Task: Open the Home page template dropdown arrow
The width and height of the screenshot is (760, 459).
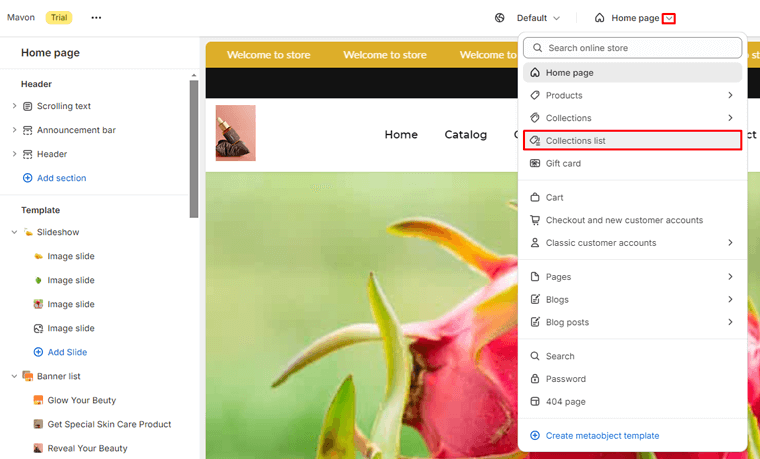Action: pyautogui.click(x=669, y=18)
